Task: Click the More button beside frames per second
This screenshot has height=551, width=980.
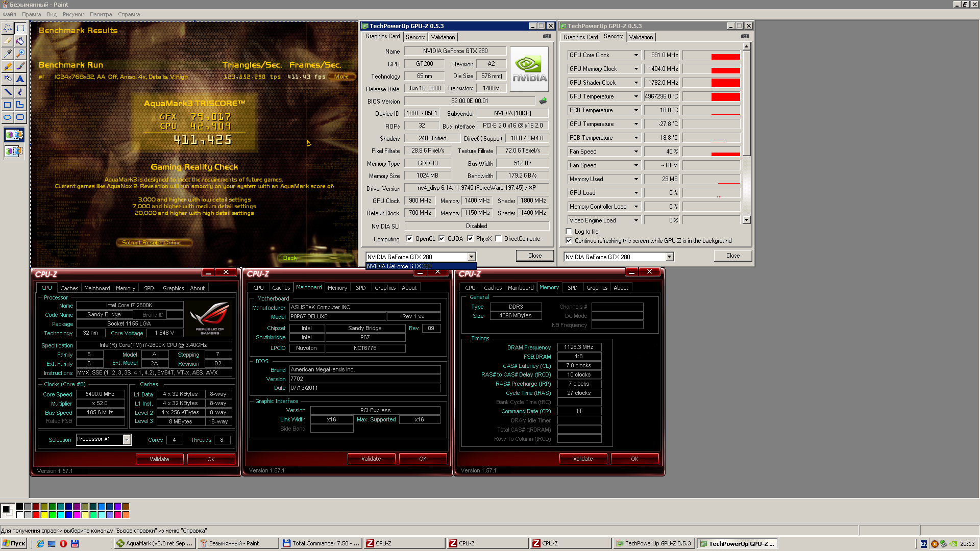Action: 341,77
